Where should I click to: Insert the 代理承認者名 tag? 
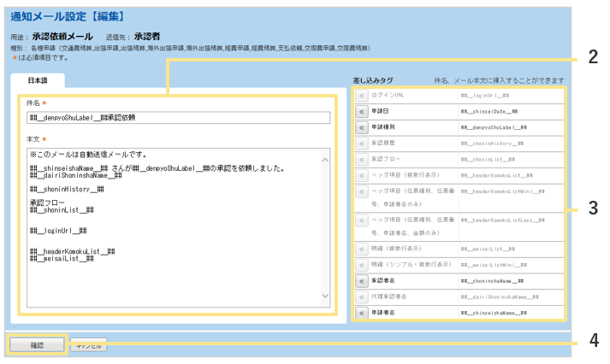(x=361, y=296)
